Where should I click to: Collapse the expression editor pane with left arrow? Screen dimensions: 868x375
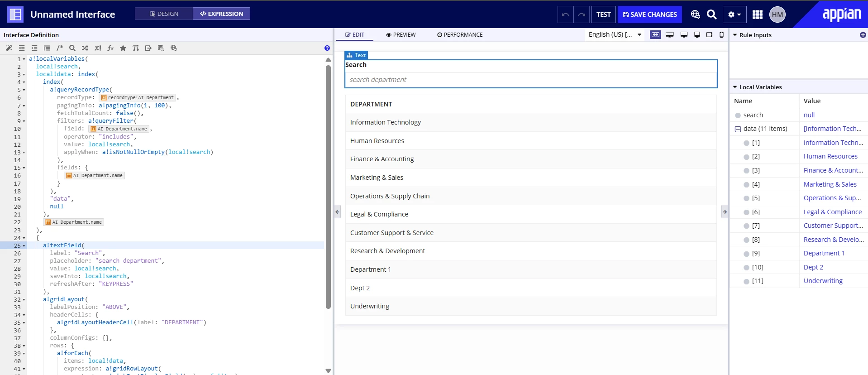pos(337,212)
